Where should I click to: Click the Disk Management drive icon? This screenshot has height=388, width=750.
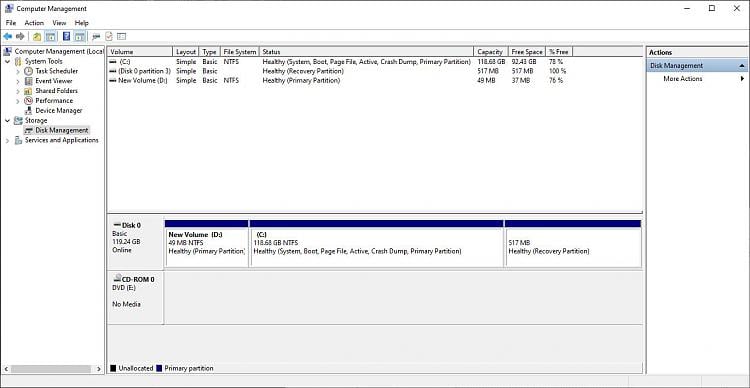(29, 130)
